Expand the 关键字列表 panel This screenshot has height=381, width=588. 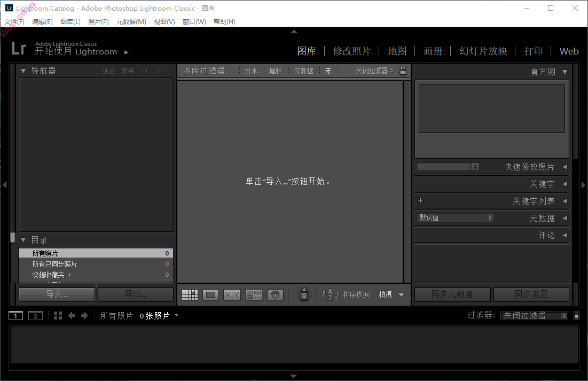[x=565, y=201]
